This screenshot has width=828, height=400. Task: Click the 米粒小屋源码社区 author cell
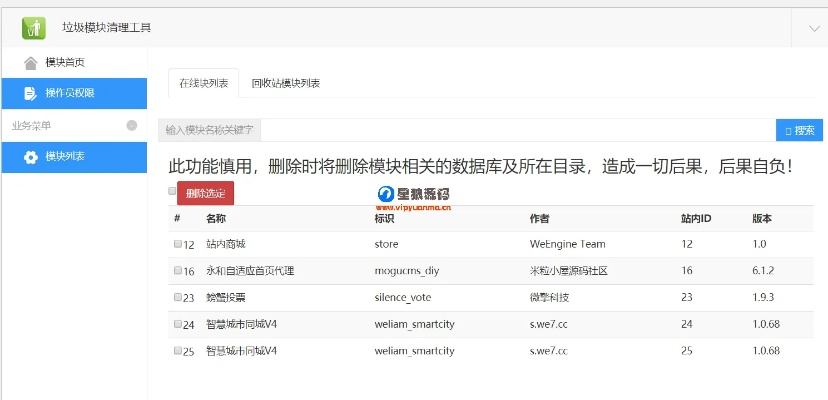(569, 271)
